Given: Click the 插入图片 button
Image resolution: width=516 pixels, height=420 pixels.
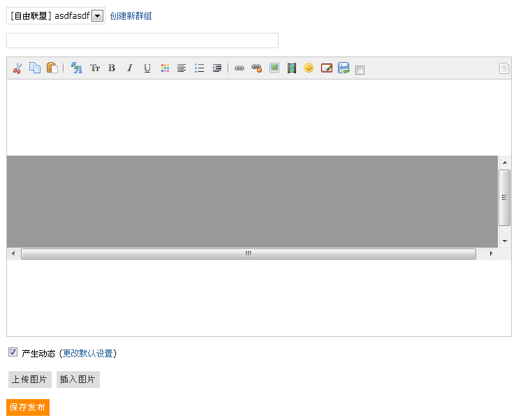Looking at the screenshot, I should [x=78, y=380].
